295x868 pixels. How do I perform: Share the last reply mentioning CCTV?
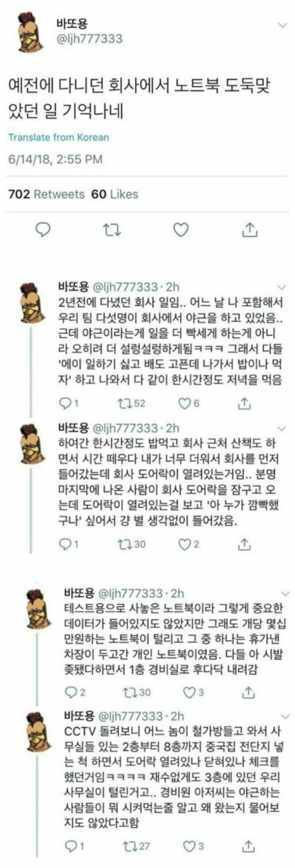tap(248, 845)
